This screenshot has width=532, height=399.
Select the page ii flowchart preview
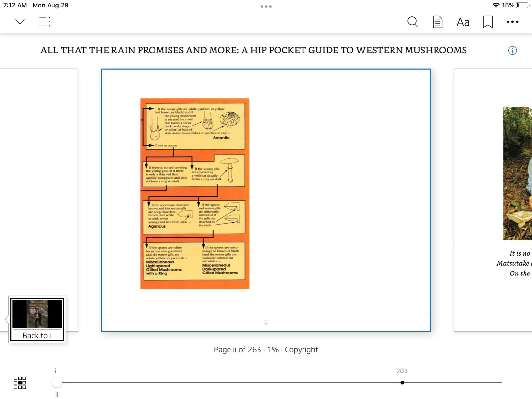tap(266, 200)
